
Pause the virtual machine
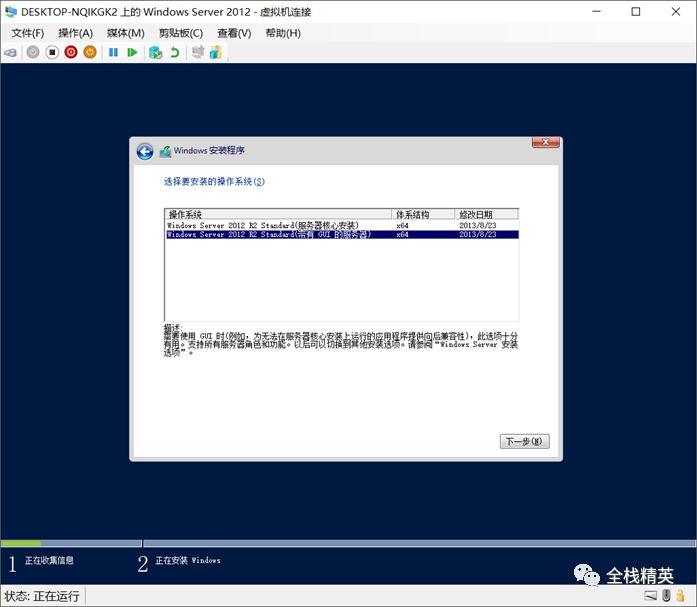click(113, 52)
